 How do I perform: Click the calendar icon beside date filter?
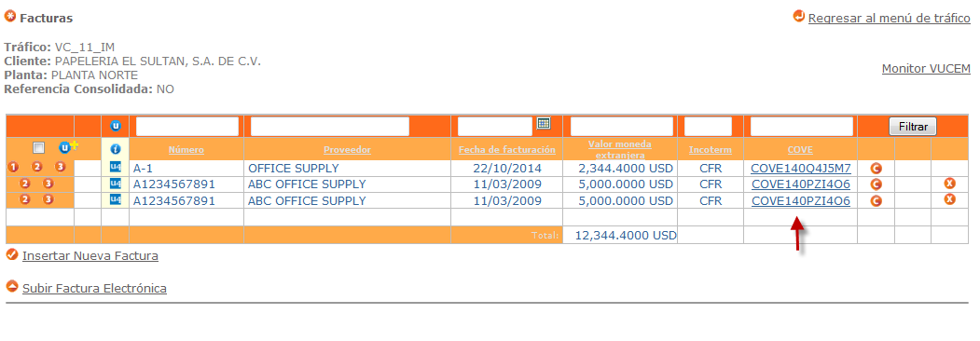click(x=543, y=123)
